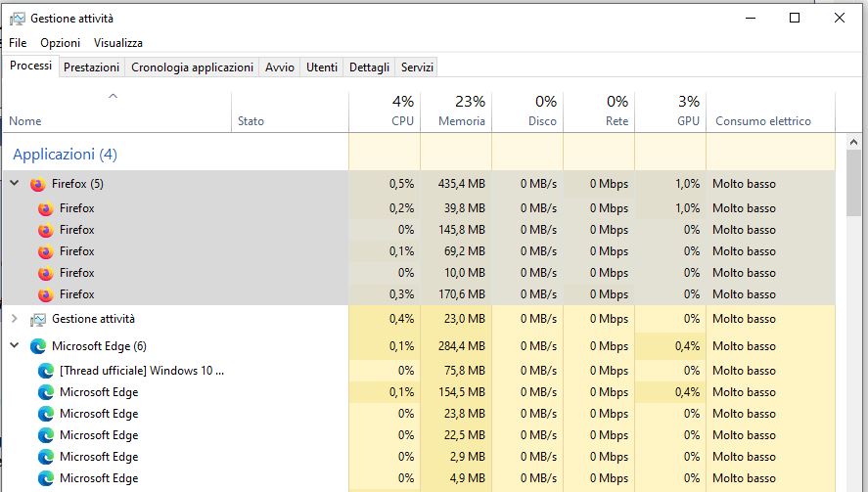
Task: Open the Utenti tab
Action: click(322, 67)
